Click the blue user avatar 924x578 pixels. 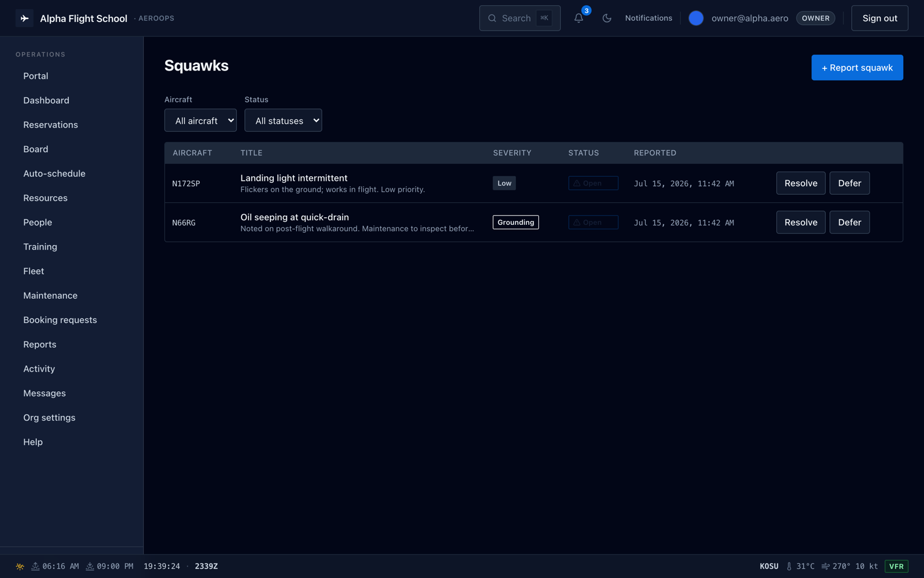[x=696, y=18]
